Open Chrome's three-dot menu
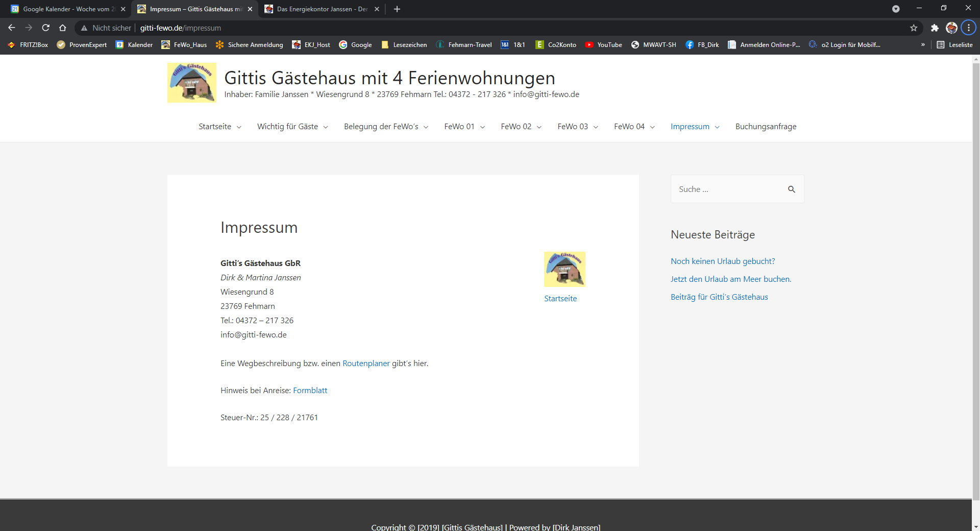This screenshot has width=980, height=531. point(968,28)
